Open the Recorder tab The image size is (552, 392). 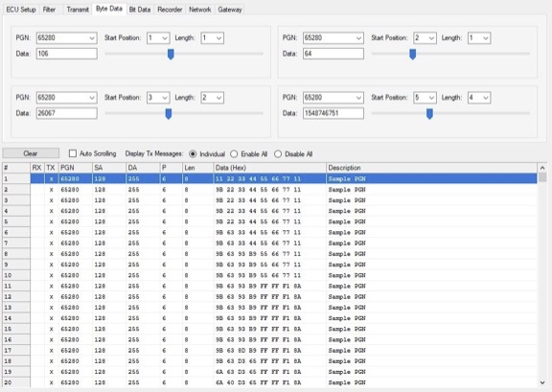click(170, 10)
